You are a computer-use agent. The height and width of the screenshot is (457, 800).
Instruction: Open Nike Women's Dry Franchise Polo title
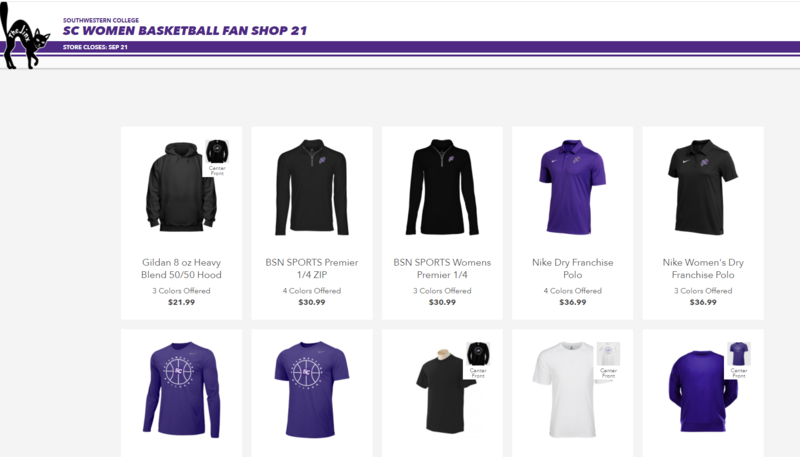(703, 268)
